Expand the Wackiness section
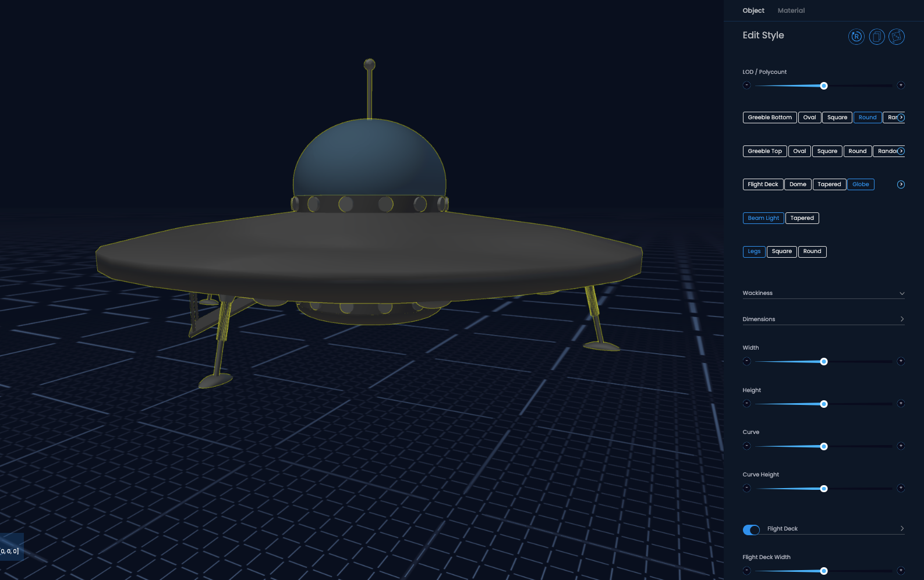924x580 pixels. click(823, 293)
